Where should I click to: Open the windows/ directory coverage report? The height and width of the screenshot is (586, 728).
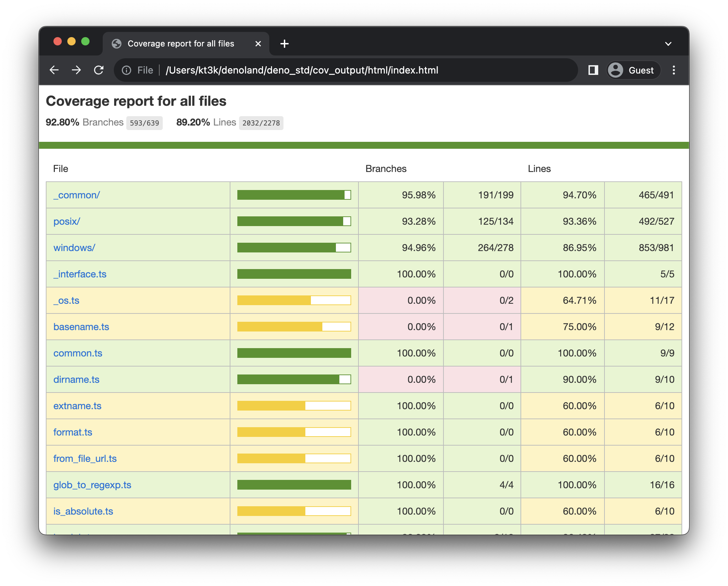coord(74,248)
